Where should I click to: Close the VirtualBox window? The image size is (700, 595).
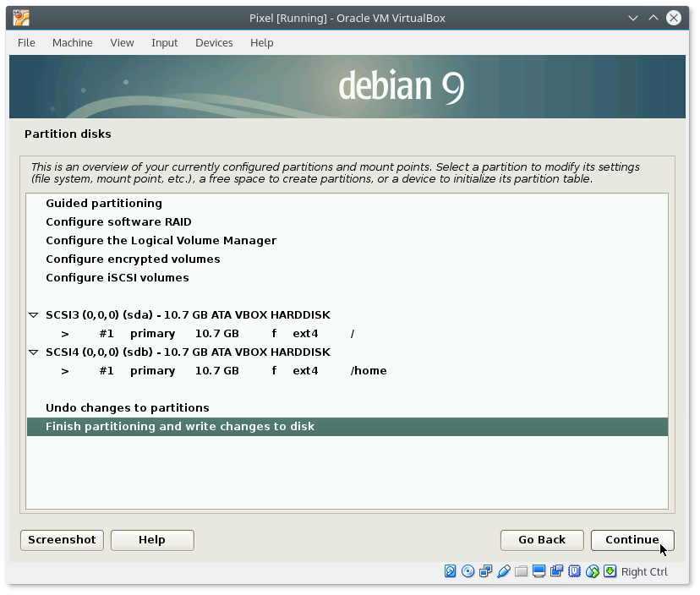click(674, 18)
